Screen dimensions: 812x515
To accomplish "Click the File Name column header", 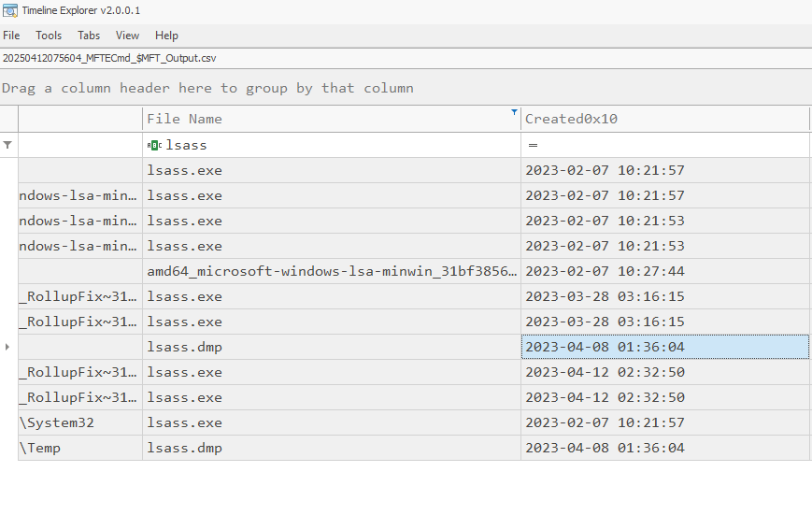I will (x=332, y=119).
